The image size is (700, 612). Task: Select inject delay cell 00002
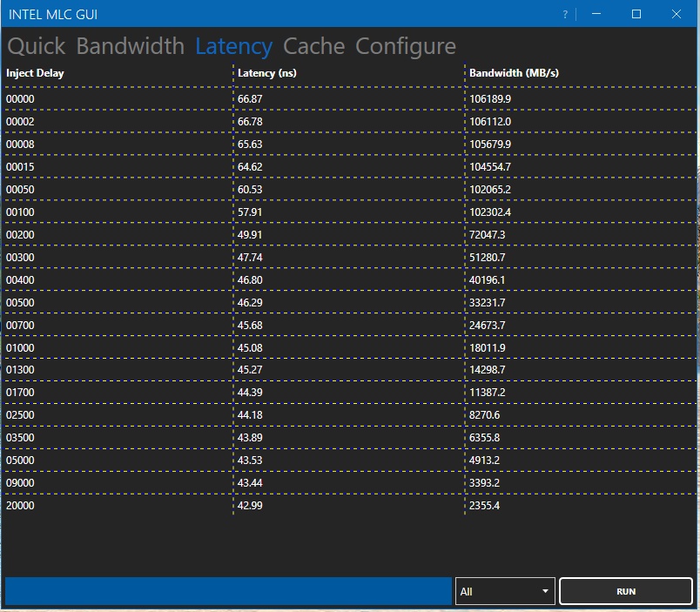(x=20, y=121)
